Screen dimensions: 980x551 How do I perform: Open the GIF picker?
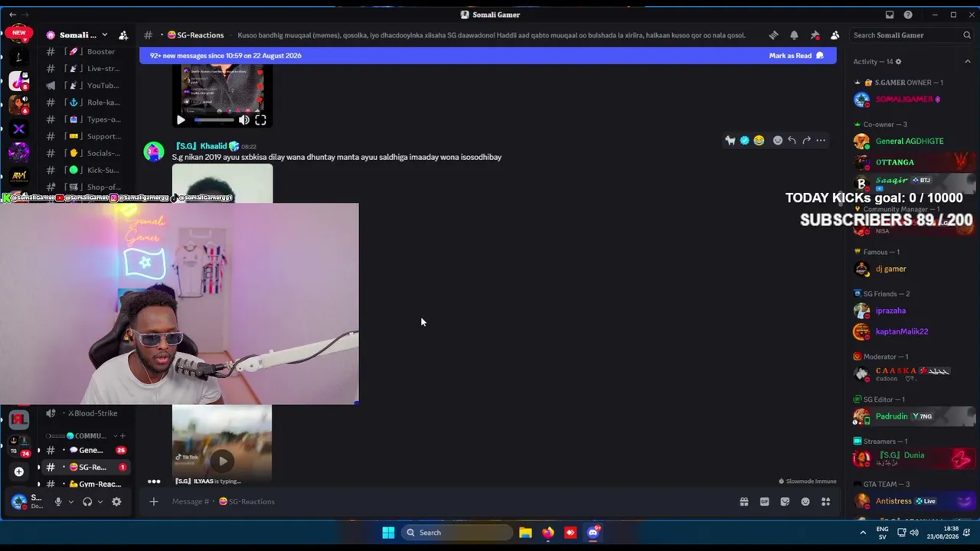click(x=764, y=502)
